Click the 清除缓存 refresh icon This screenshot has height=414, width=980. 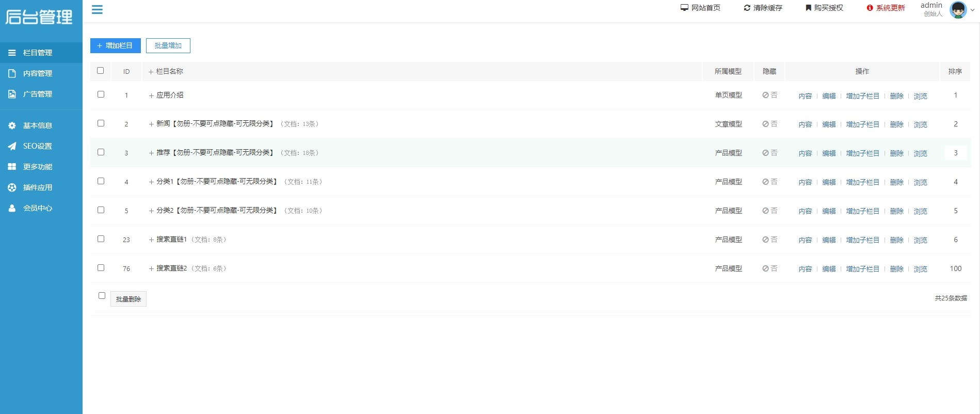coord(747,8)
